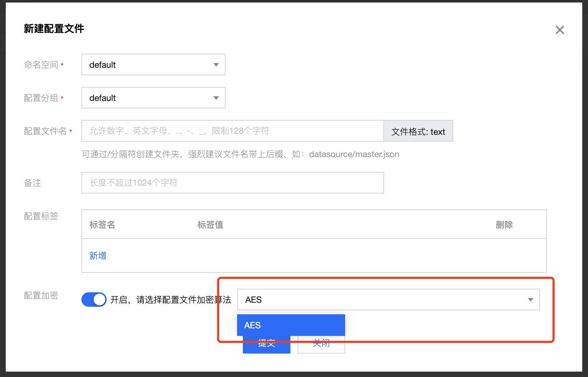
Task: Click the 文件格式: text selector
Action: [418, 132]
